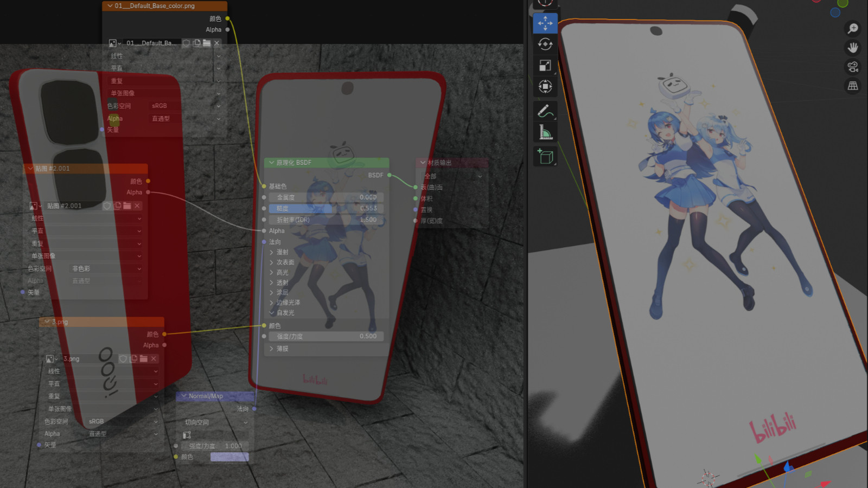The height and width of the screenshot is (488, 868).
Task: Click the 糙度 roughness value field
Action: pyautogui.click(x=325, y=209)
